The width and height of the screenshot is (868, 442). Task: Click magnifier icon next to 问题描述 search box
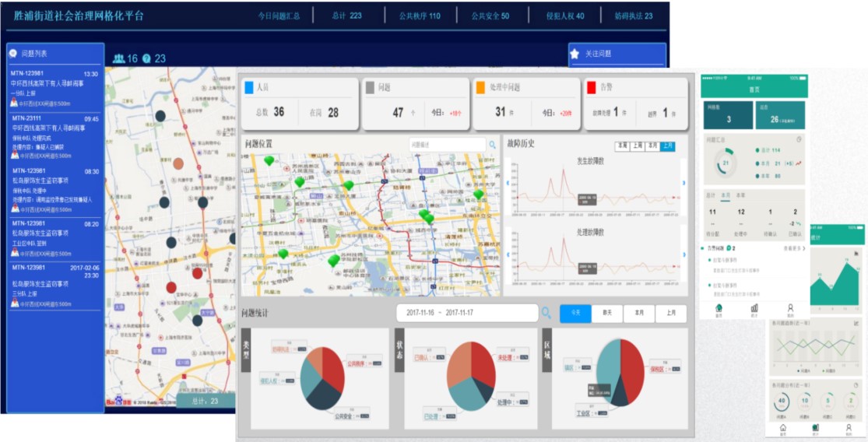point(493,145)
